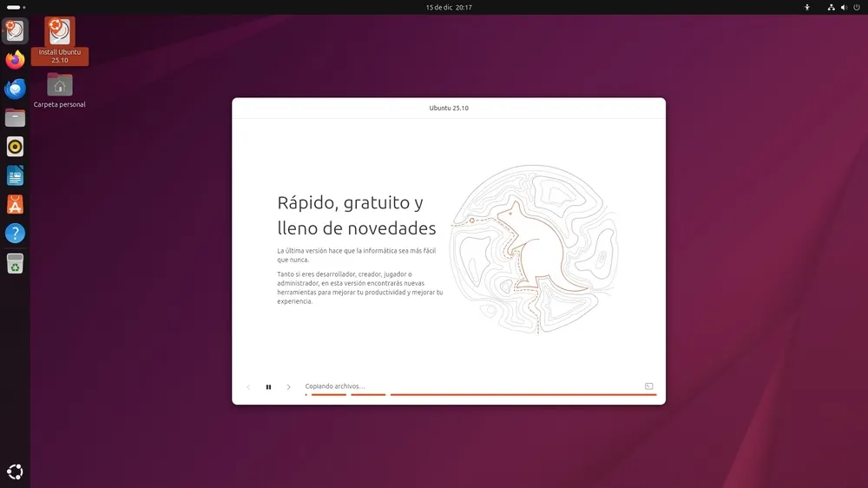Open the Ubuntu installer dock icon
This screenshot has width=868, height=488.
click(x=15, y=30)
